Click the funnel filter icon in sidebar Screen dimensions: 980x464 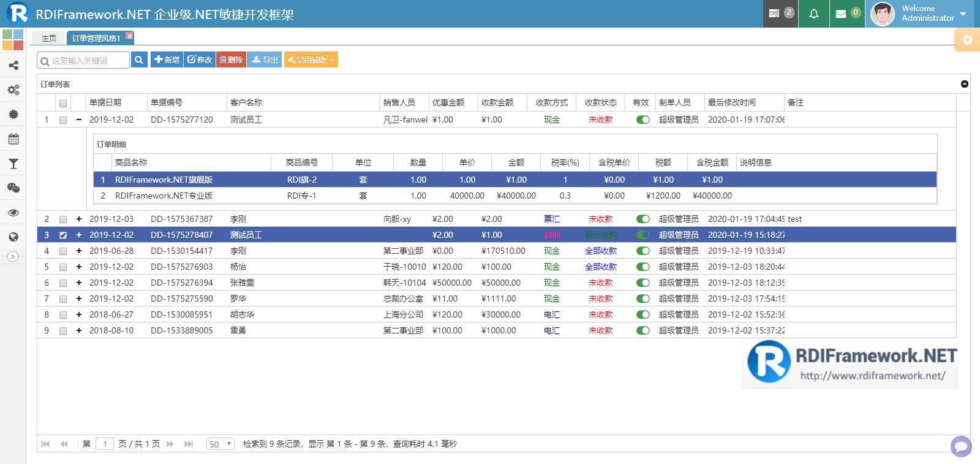[13, 164]
